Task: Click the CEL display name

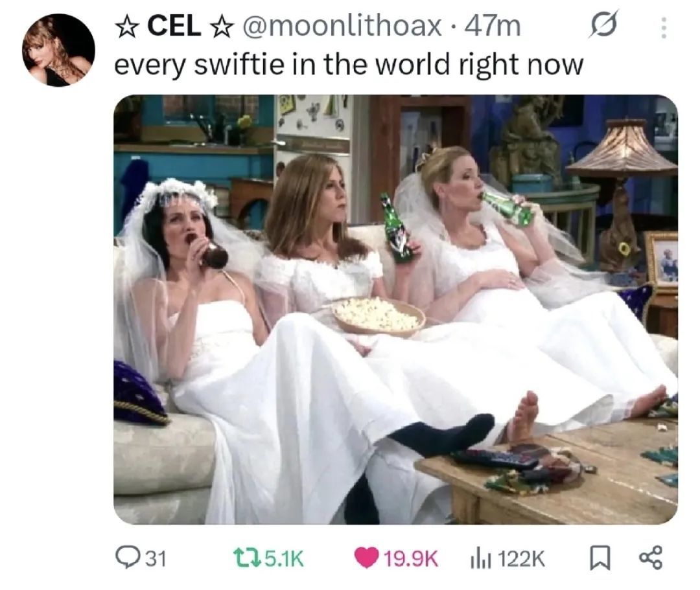Action: pyautogui.click(x=174, y=27)
